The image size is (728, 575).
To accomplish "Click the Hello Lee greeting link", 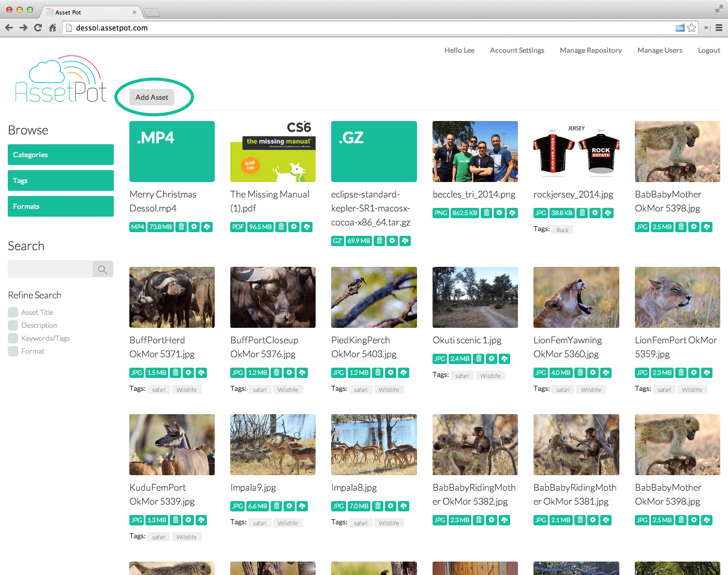I will pos(459,50).
